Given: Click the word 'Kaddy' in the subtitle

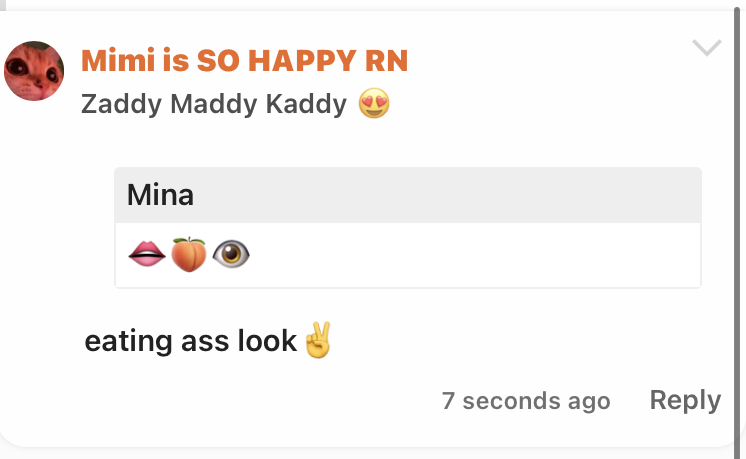Looking at the screenshot, I should (x=306, y=104).
